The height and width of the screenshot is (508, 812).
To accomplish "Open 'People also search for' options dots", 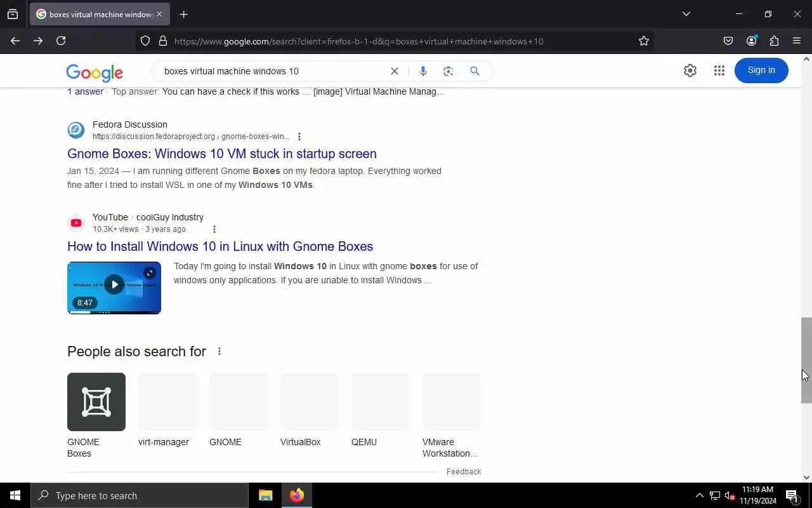I will point(219,351).
